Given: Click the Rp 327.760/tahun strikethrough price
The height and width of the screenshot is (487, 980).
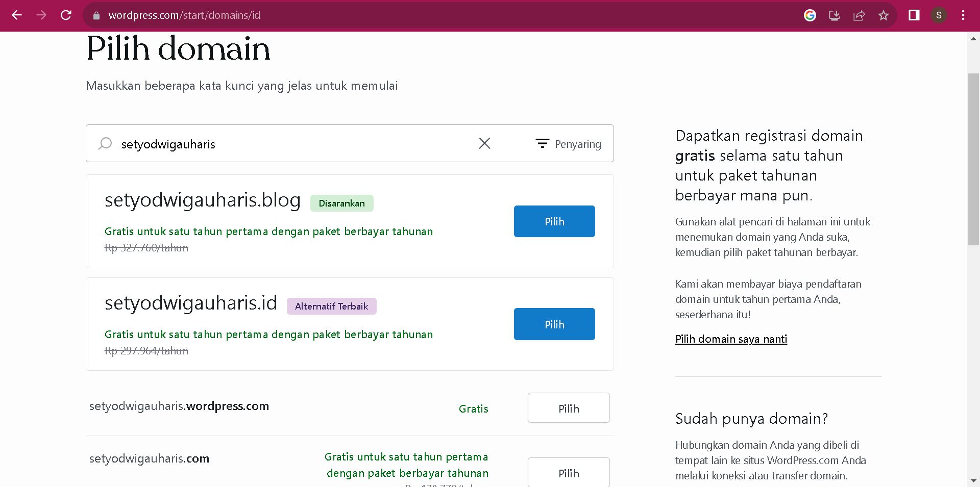Looking at the screenshot, I should [146, 248].
